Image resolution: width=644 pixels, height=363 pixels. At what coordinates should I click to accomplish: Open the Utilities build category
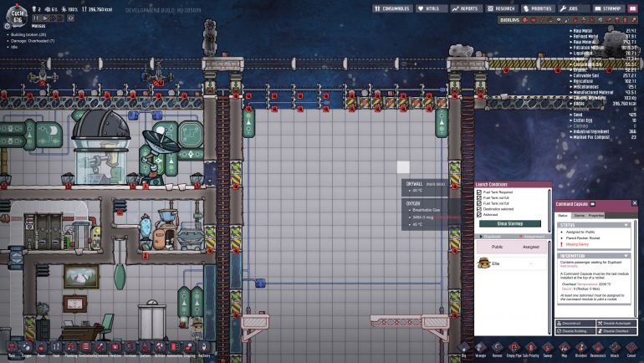160,348
